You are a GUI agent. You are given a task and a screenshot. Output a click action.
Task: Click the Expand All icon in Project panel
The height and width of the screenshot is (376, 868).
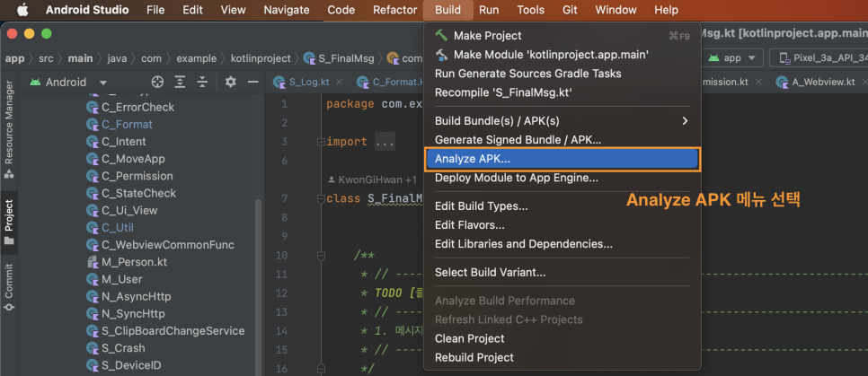tap(180, 82)
